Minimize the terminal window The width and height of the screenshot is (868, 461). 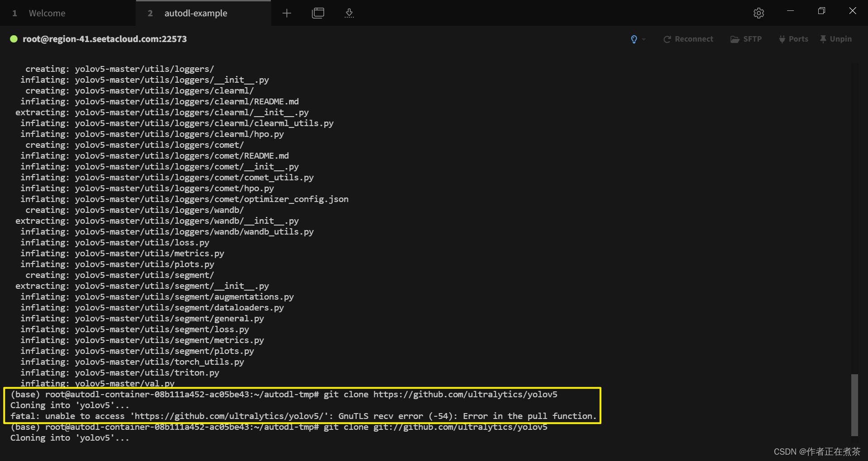pos(790,11)
